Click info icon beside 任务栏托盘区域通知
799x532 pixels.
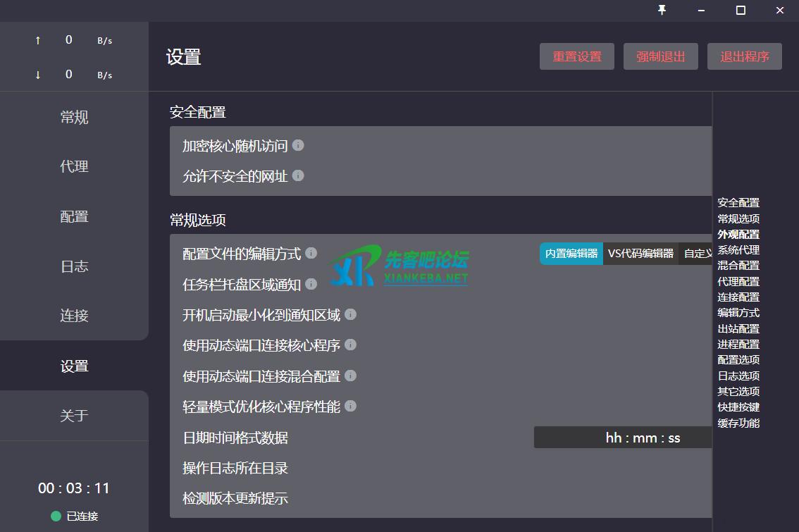[311, 284]
